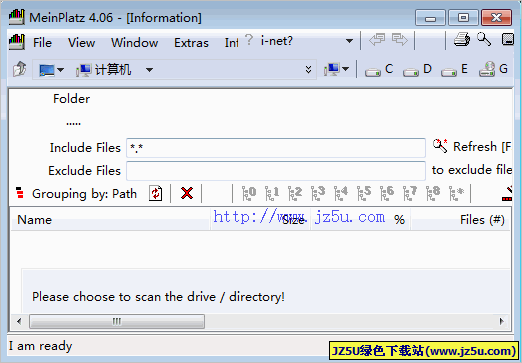Expand tree to level 7 icon
This screenshot has width=522, height=363.
coord(410,193)
